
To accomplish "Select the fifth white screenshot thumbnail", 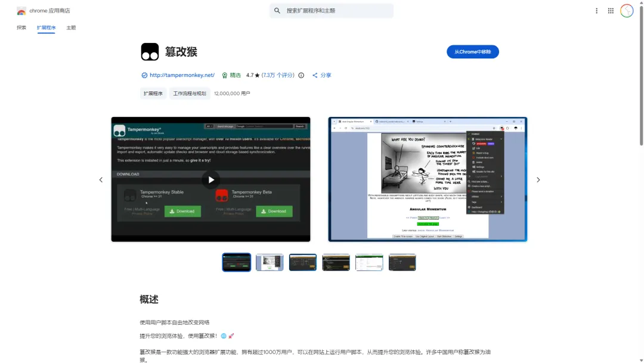I will 369,262.
